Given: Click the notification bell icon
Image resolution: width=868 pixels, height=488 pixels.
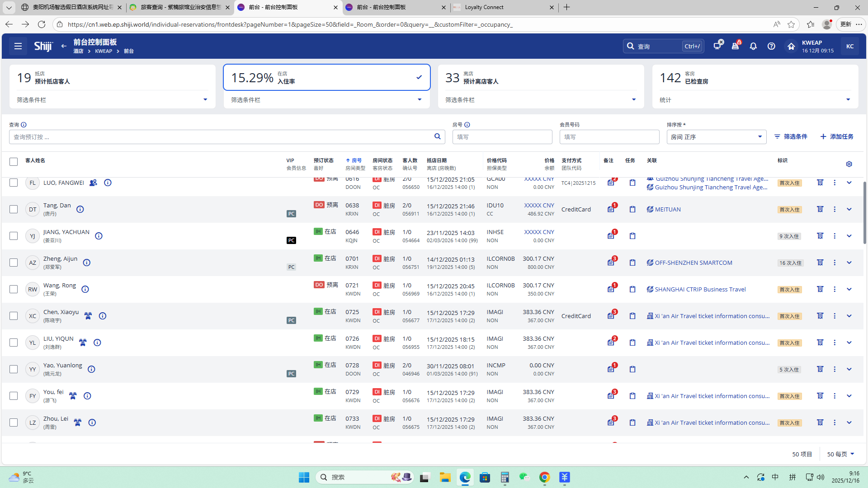Looking at the screenshot, I should coord(753,46).
